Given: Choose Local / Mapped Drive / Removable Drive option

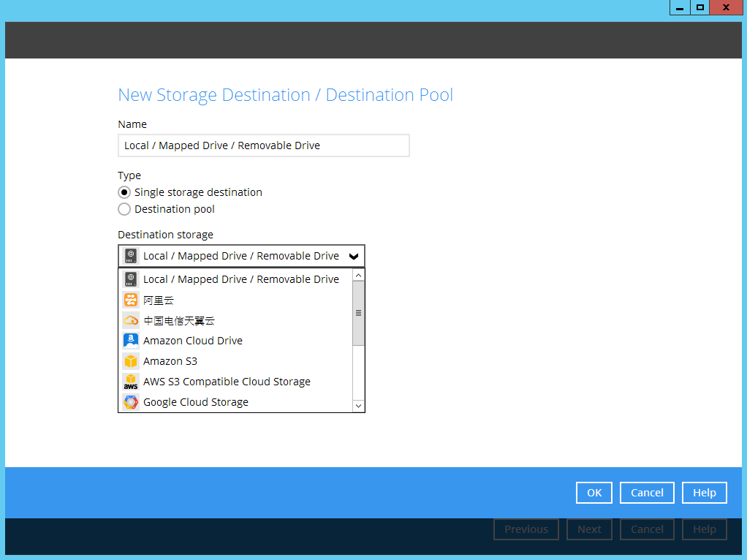Looking at the screenshot, I should 235,279.
